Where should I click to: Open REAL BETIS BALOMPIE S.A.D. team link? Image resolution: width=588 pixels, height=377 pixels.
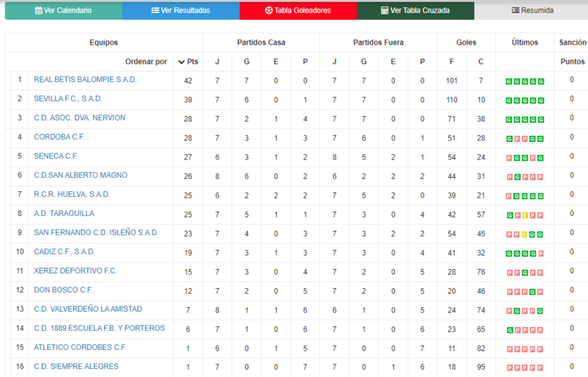click(85, 79)
